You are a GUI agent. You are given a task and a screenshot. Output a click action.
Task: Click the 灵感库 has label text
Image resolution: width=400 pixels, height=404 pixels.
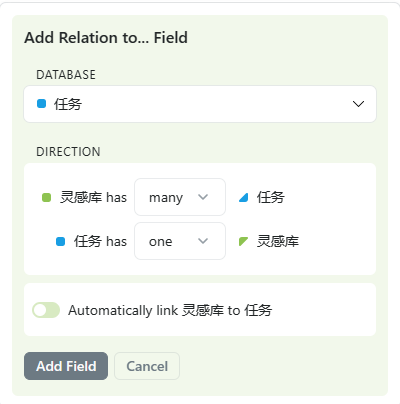pos(93,197)
